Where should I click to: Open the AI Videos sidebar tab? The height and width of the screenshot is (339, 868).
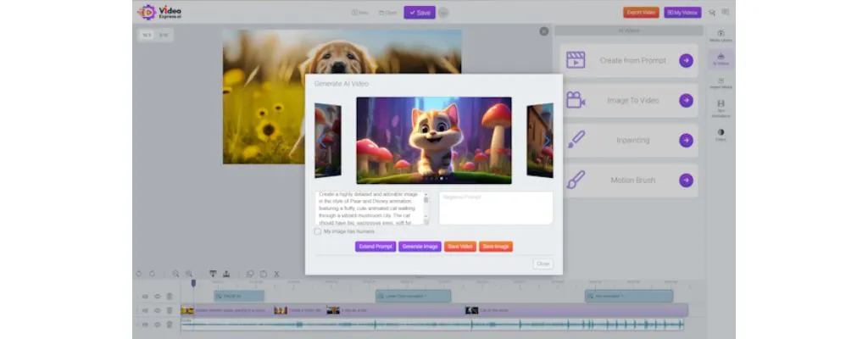point(721,58)
